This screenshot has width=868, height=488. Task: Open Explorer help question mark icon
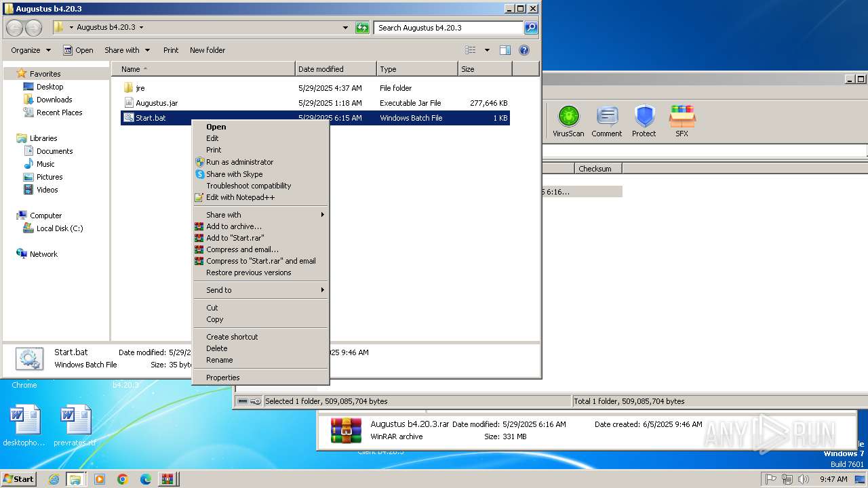[524, 50]
